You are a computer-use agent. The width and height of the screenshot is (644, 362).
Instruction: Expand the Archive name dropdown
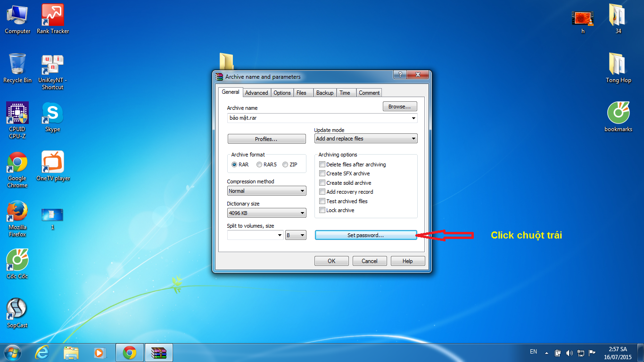[x=413, y=118]
